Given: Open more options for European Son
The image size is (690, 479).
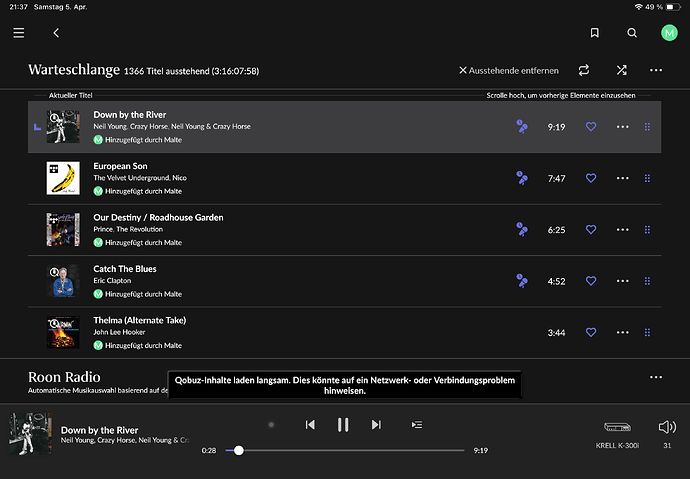Looking at the screenshot, I should pyautogui.click(x=622, y=178).
